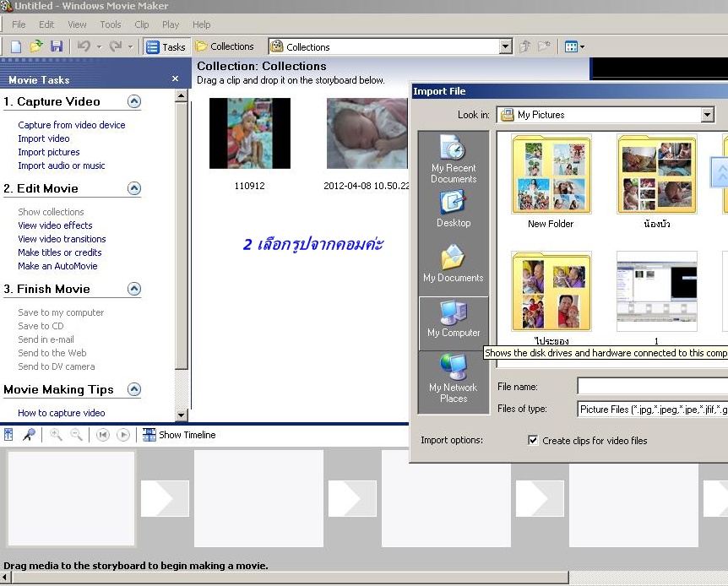Select My Network Places in places bar
Viewport: 728px width, 586px height.
[454, 378]
